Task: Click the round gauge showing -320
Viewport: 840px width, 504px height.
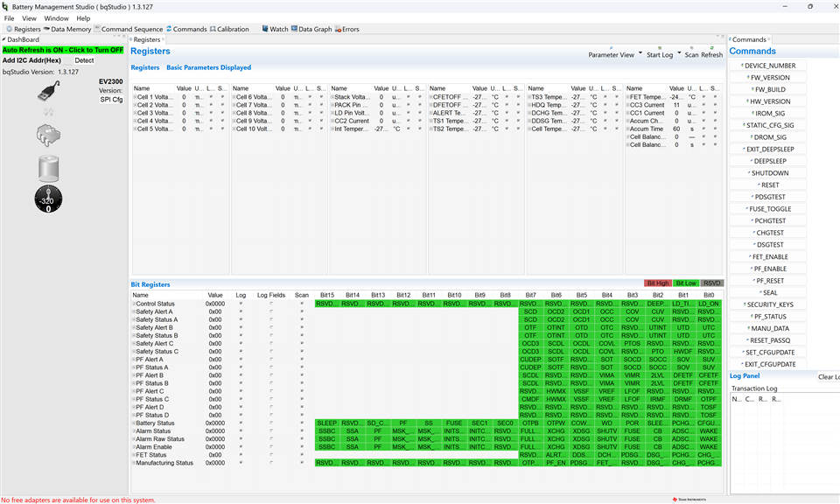Action: click(48, 199)
